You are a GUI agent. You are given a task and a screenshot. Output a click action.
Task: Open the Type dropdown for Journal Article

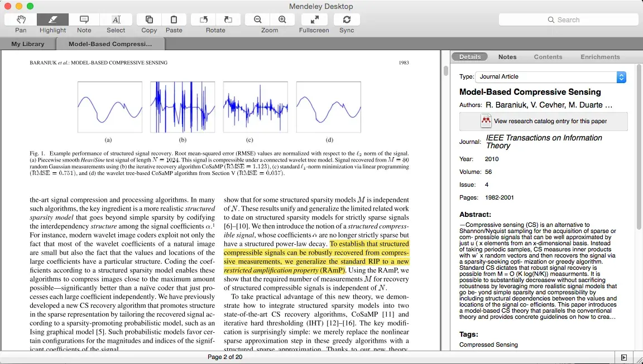[621, 77]
